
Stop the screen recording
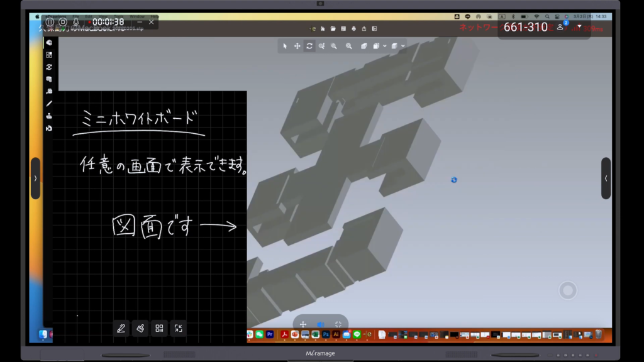click(x=63, y=22)
